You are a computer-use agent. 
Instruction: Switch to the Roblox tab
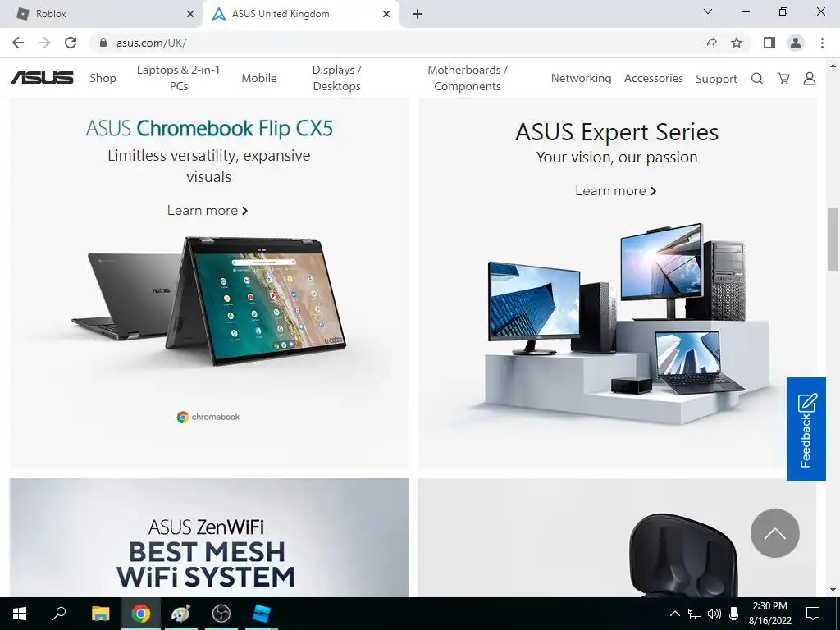click(x=101, y=14)
